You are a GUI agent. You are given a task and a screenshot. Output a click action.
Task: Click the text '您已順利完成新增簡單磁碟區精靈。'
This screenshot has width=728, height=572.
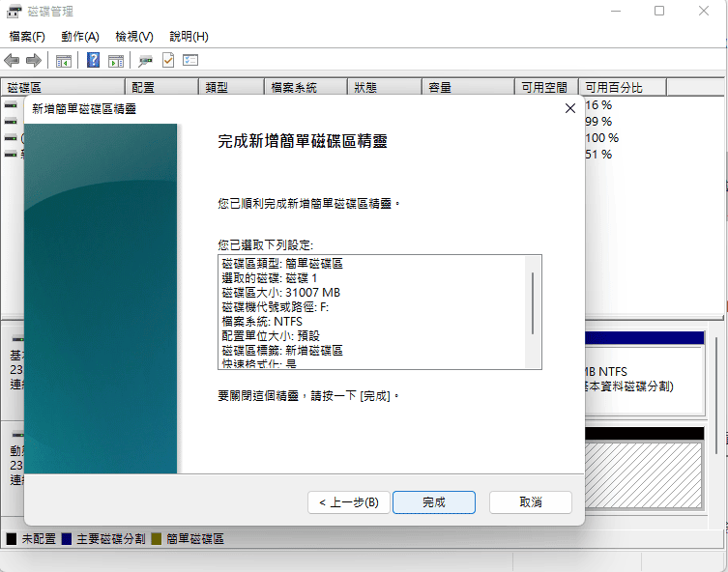pyautogui.click(x=308, y=203)
